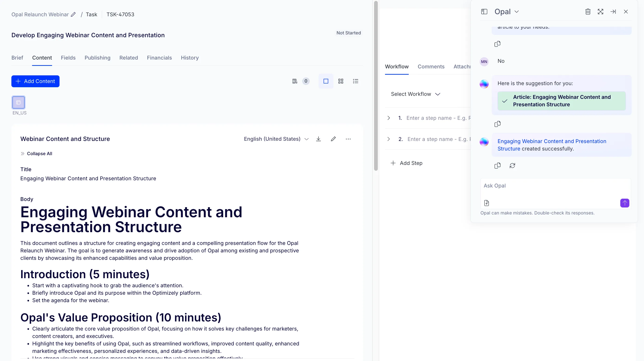Switch to grid view layout

341,81
